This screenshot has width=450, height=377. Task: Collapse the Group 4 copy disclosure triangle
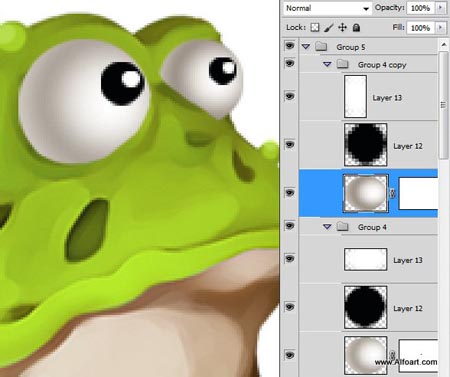point(327,64)
